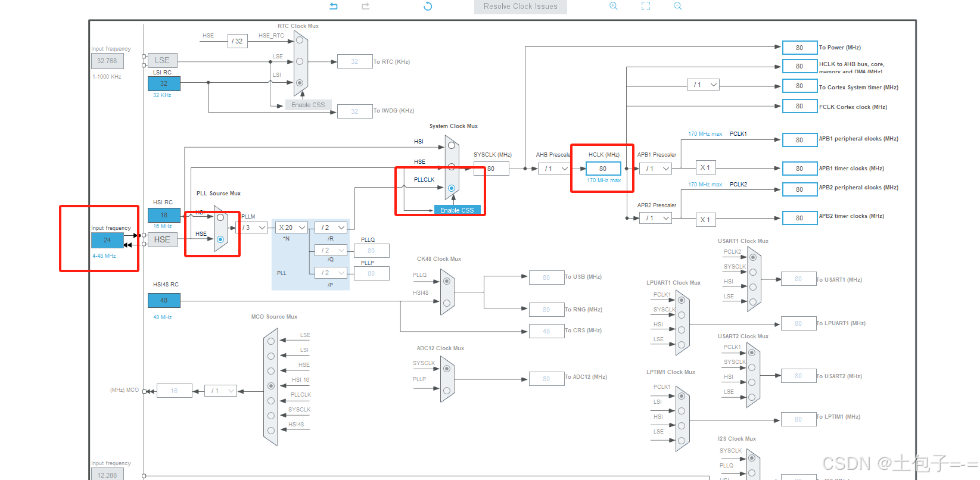Select LSI in RTC Clock Mux
The image size is (980, 480).
click(x=300, y=83)
